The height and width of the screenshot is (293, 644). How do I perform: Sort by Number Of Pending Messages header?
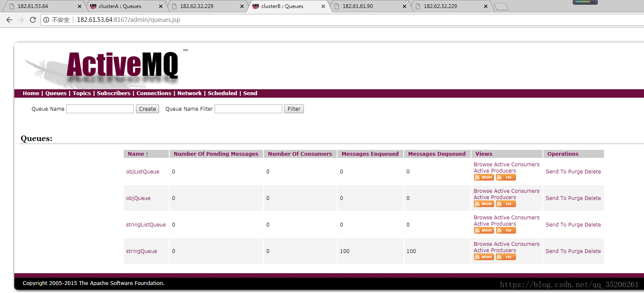[x=216, y=154]
